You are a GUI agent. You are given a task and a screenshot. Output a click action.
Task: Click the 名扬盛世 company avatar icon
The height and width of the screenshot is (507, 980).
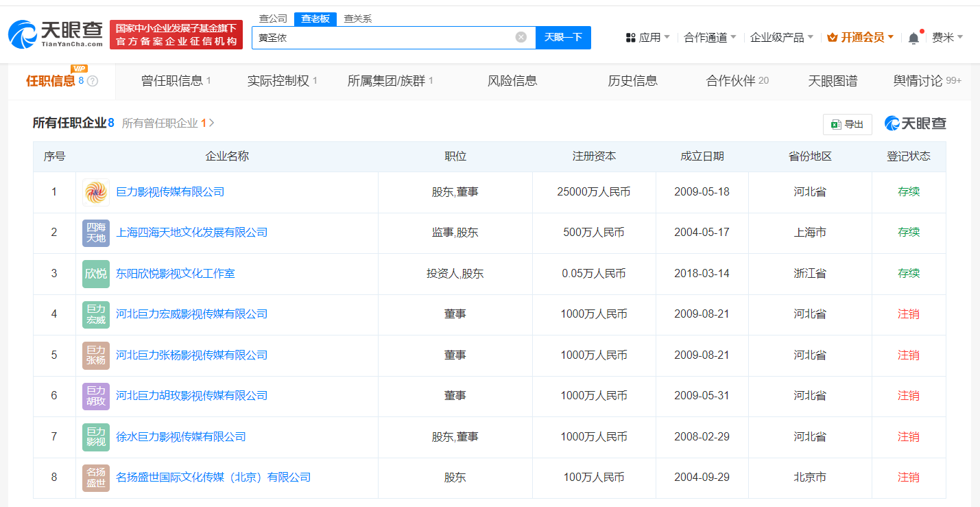click(96, 477)
